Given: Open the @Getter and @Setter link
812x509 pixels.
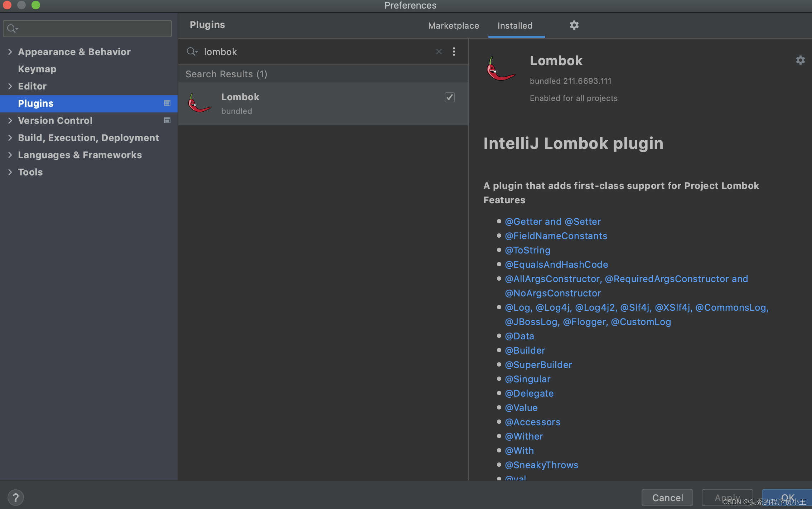Looking at the screenshot, I should pos(553,222).
